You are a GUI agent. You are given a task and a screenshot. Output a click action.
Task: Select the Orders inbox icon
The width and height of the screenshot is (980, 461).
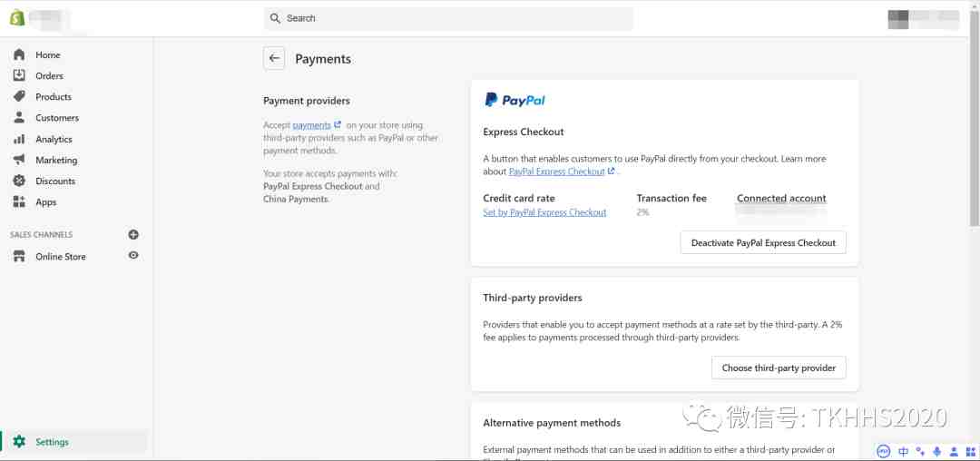point(19,75)
